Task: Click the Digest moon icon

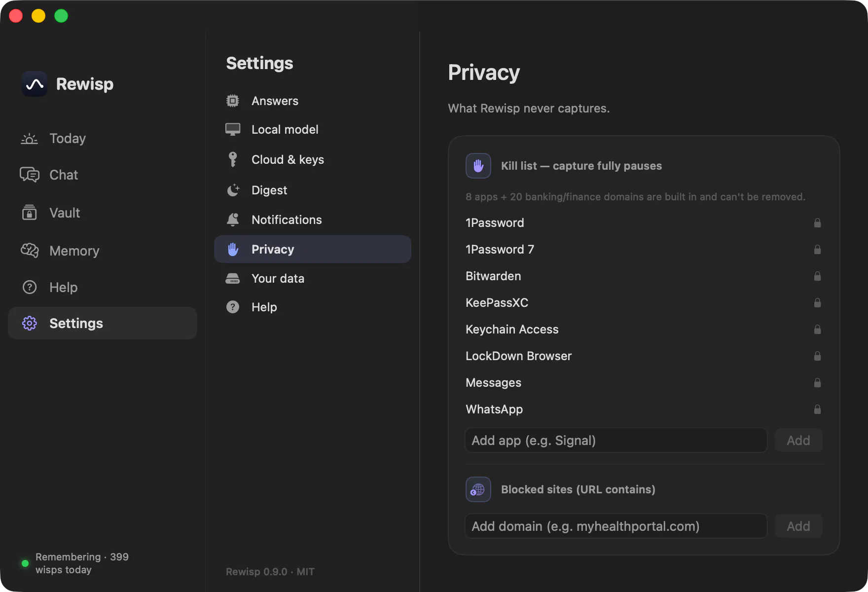Action: tap(233, 190)
